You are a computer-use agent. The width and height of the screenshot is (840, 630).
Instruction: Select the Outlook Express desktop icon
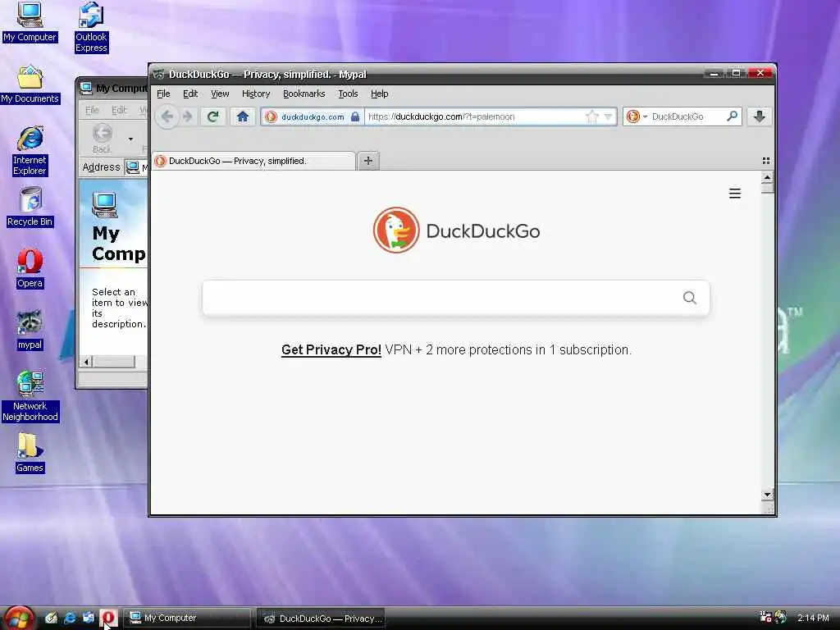[91, 27]
